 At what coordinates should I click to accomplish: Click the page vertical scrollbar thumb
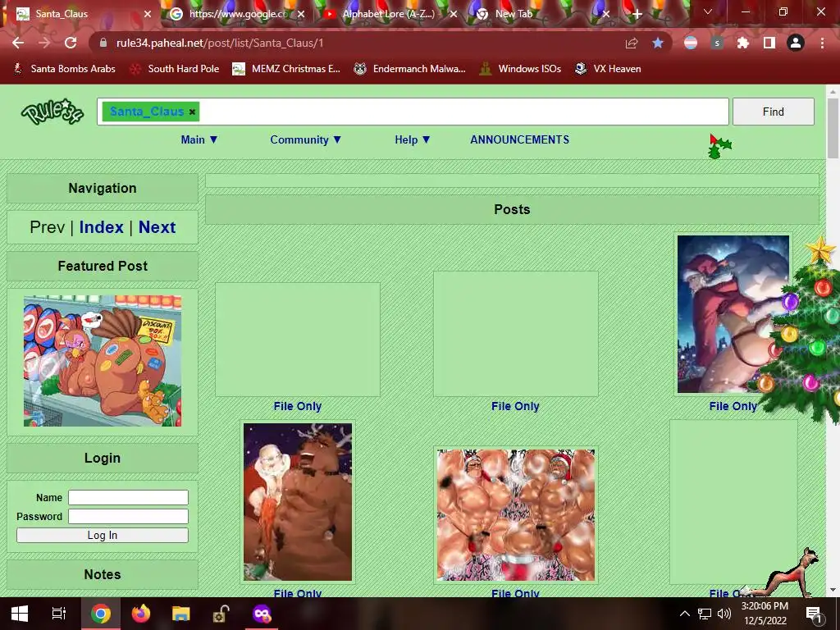pyautogui.click(x=833, y=129)
